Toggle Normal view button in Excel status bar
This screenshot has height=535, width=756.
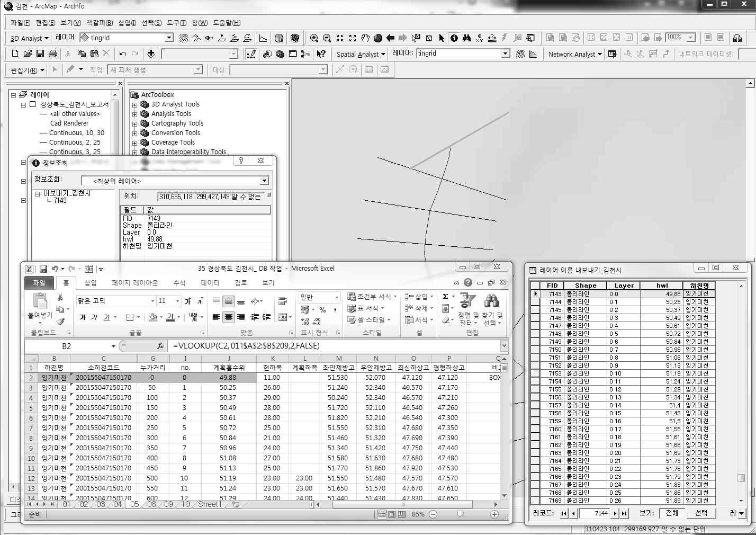click(x=382, y=514)
